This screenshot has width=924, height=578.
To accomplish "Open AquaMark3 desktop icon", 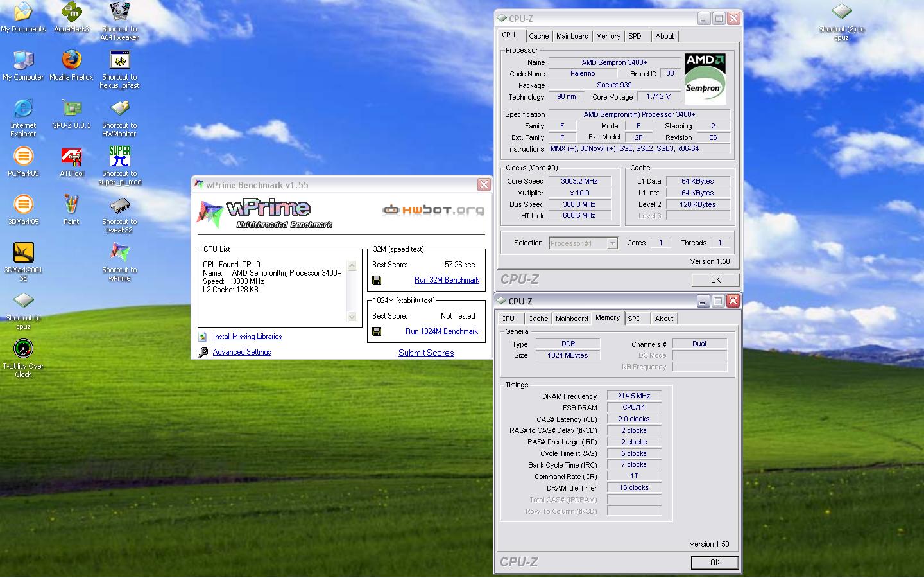I will tap(71, 17).
